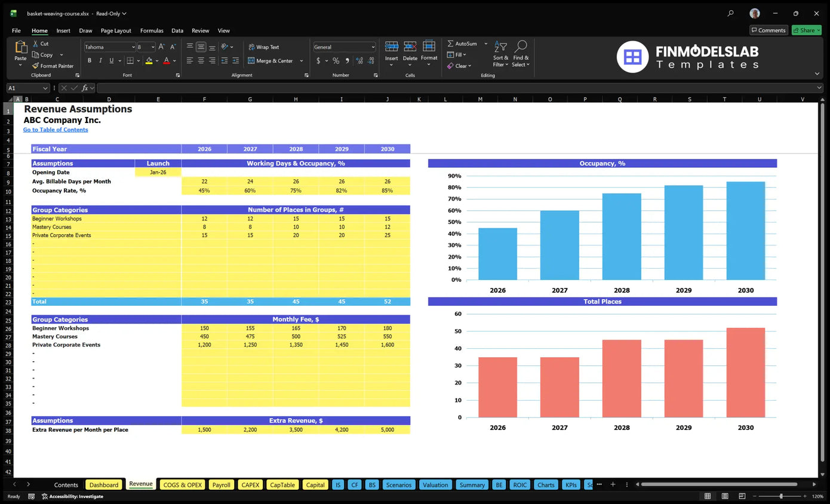Viewport: 830px width, 504px height.
Task: Apply accounting dollar number format
Action: pyautogui.click(x=319, y=60)
